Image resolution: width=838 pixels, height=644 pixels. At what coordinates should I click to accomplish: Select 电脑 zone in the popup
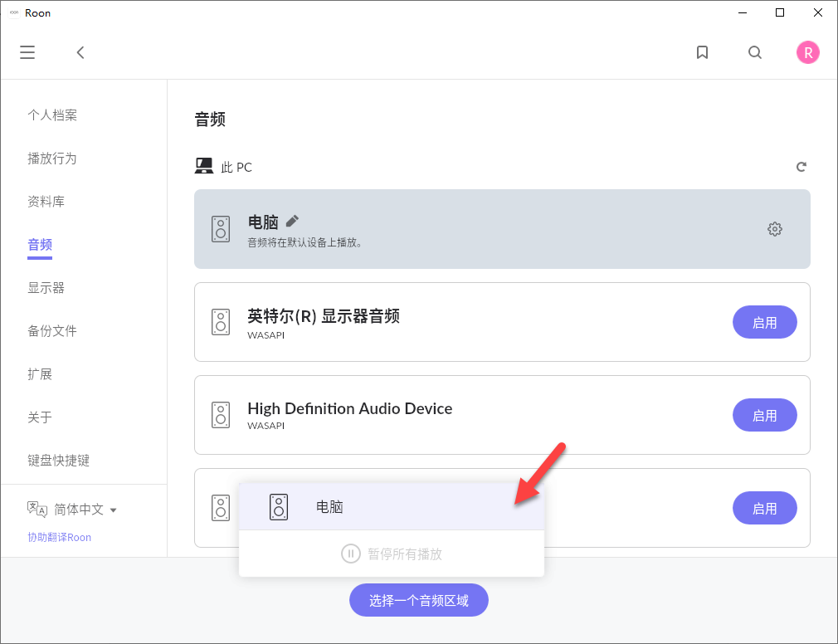pos(392,506)
